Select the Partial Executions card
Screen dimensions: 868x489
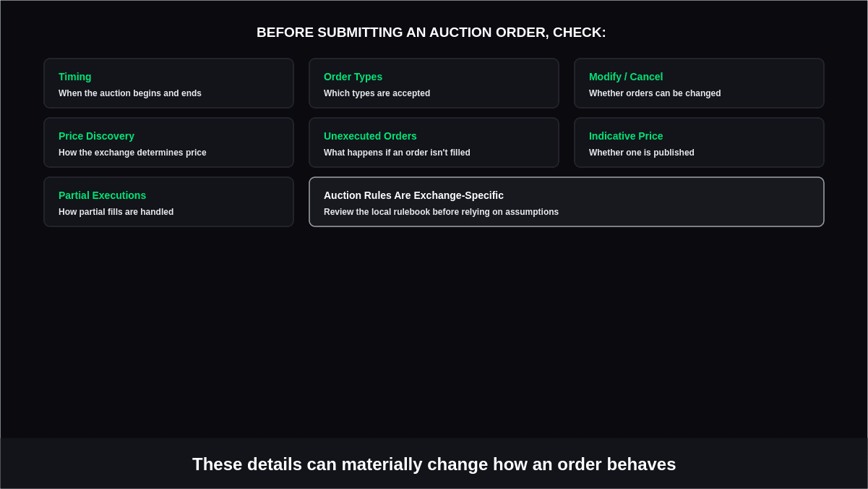[x=168, y=202]
